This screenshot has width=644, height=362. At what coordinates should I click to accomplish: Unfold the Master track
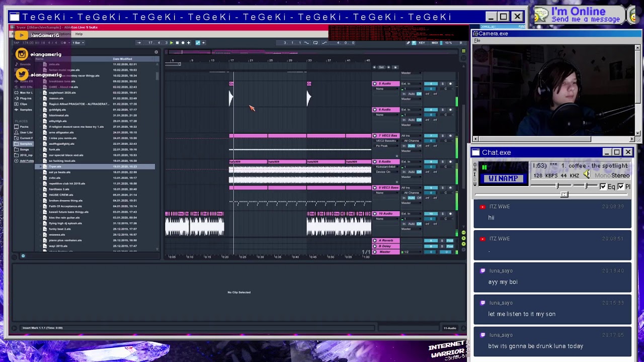pos(375,252)
